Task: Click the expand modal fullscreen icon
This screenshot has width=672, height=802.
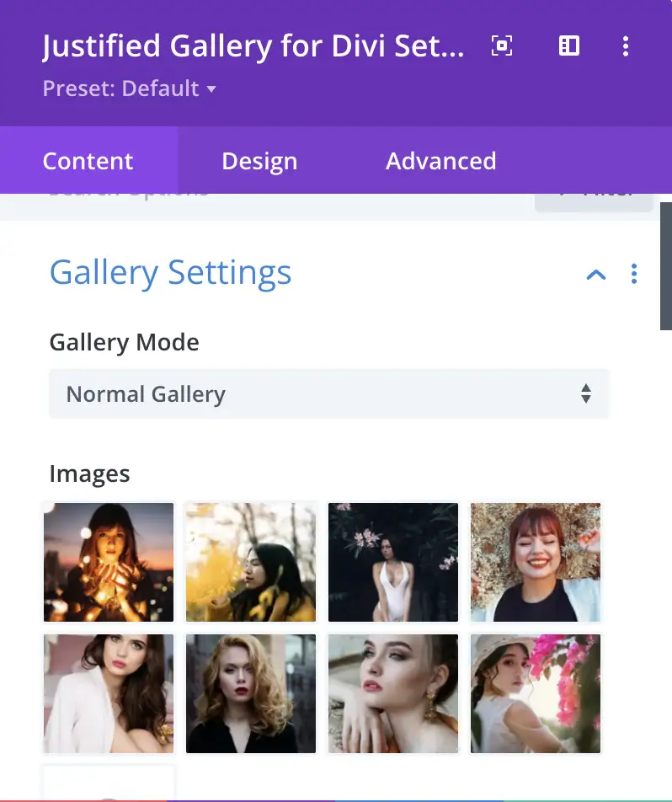Action: 502,46
